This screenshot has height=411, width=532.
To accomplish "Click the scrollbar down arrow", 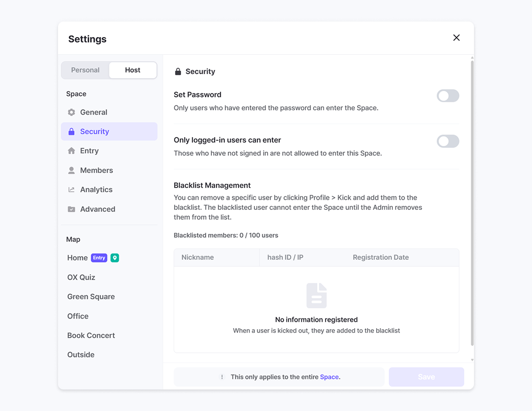I will coord(472,360).
